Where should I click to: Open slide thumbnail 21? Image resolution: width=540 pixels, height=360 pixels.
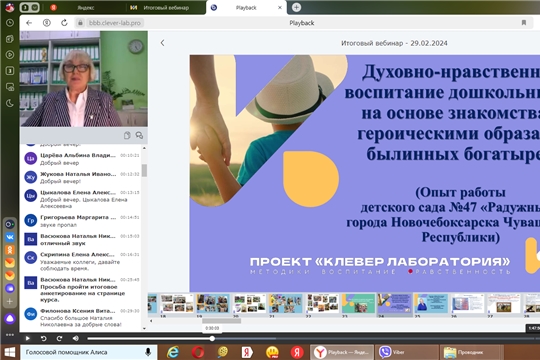tap(285, 304)
